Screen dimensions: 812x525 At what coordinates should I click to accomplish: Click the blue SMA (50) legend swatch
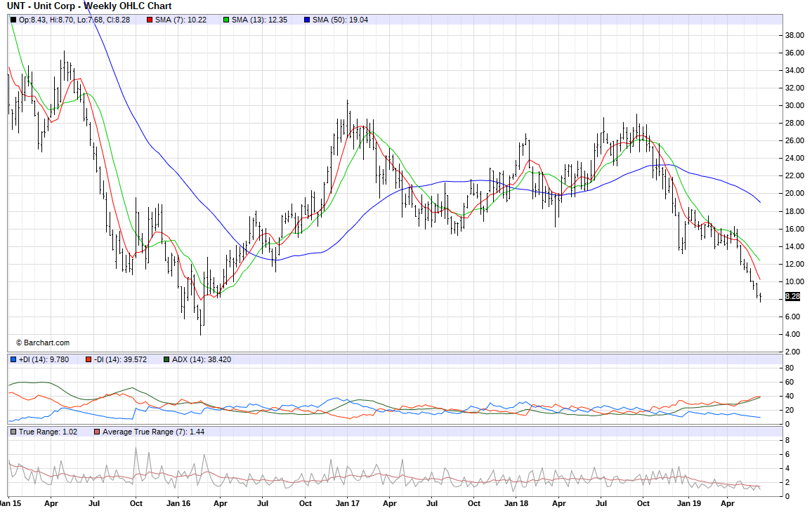[307, 20]
